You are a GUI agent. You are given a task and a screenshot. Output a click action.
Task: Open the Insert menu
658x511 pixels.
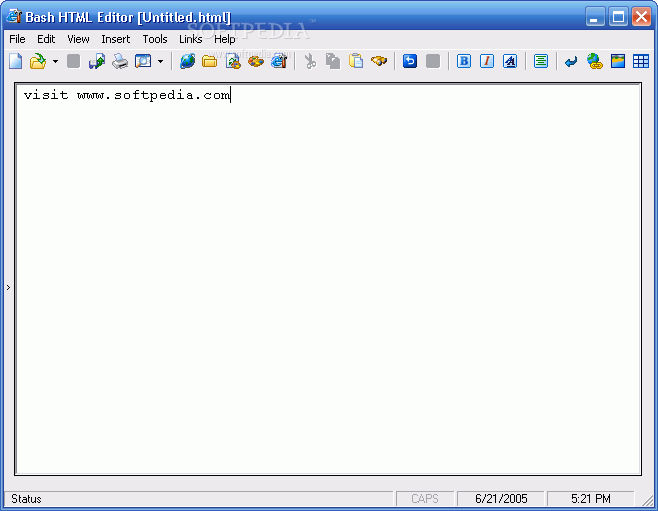point(115,39)
